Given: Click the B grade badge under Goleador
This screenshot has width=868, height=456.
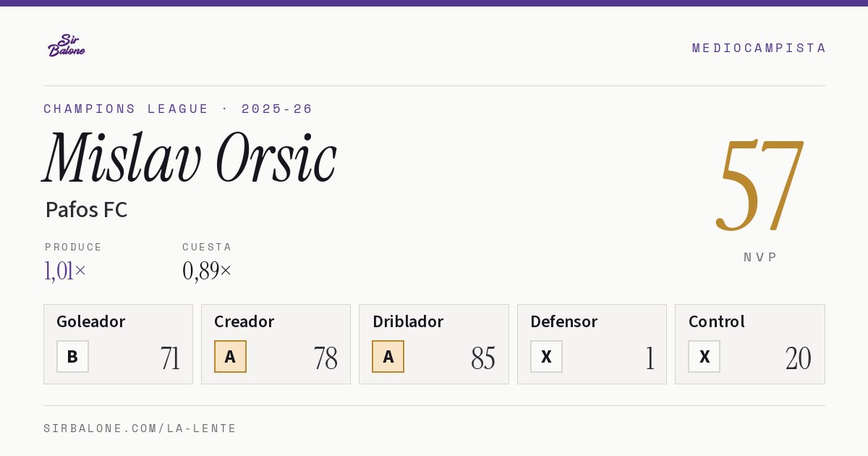Looking at the screenshot, I should (x=72, y=356).
